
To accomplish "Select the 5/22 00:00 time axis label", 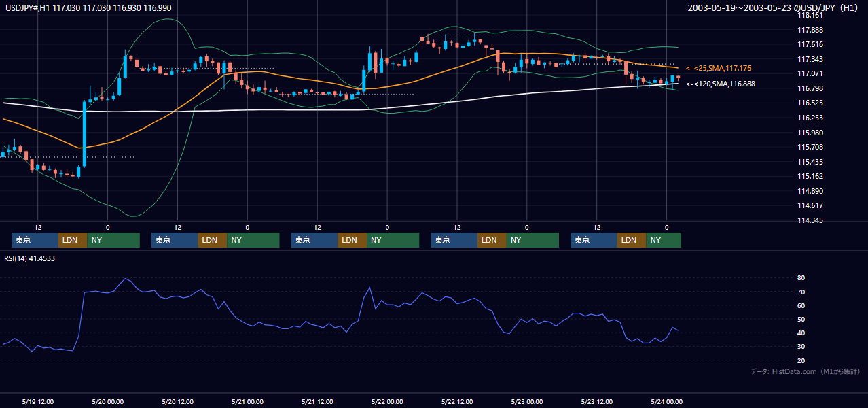I will (x=387, y=401).
